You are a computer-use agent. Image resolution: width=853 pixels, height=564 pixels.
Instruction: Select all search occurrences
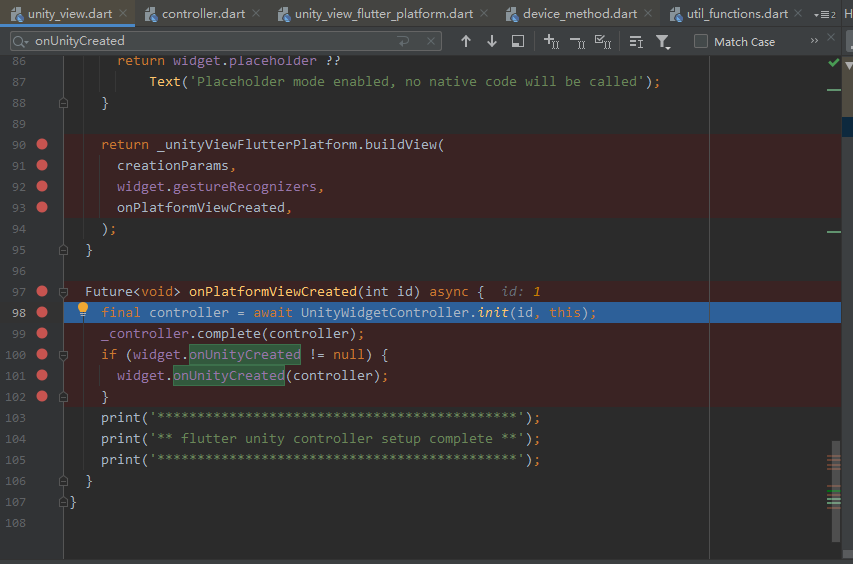click(603, 42)
